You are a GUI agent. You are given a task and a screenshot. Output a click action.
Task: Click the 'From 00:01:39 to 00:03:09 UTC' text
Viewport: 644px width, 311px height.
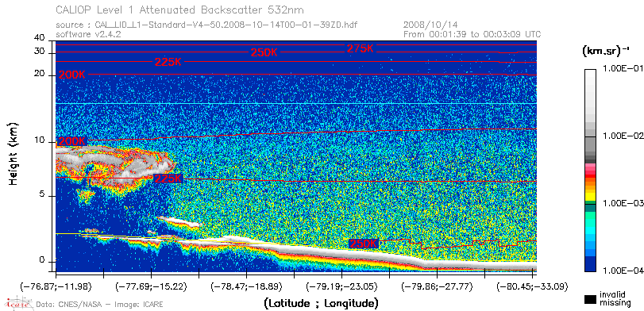coord(472,34)
